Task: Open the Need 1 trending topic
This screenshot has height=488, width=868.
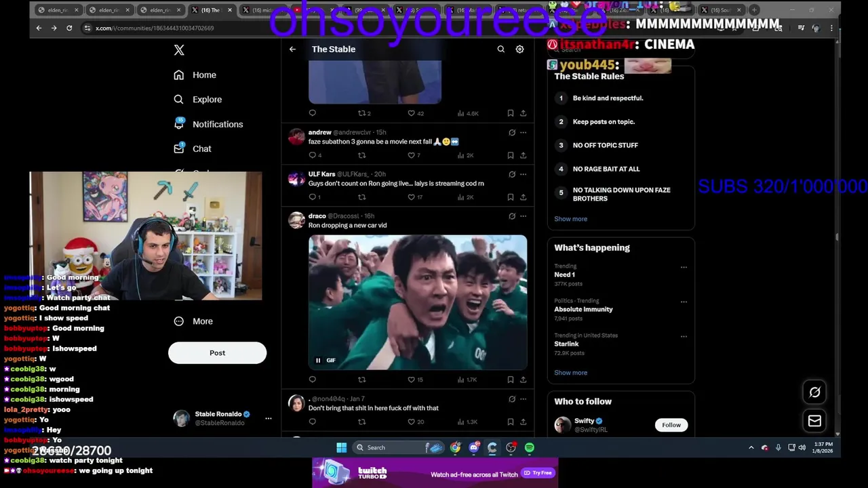Action: 564,274
